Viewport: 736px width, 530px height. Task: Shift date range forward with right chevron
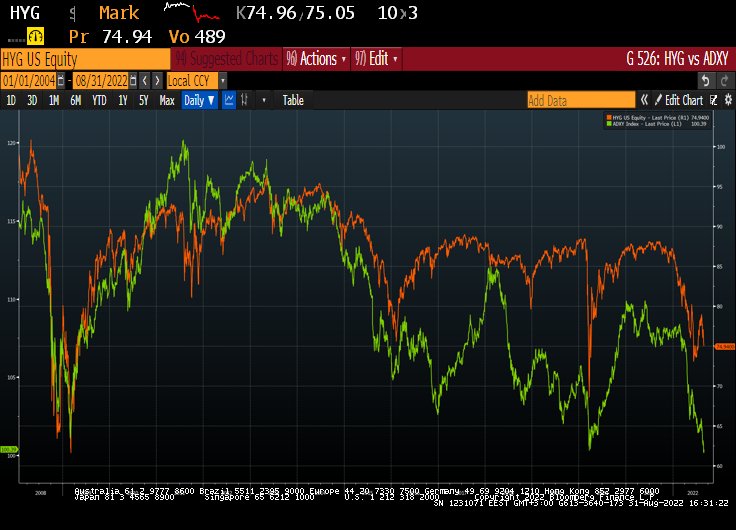(157, 81)
